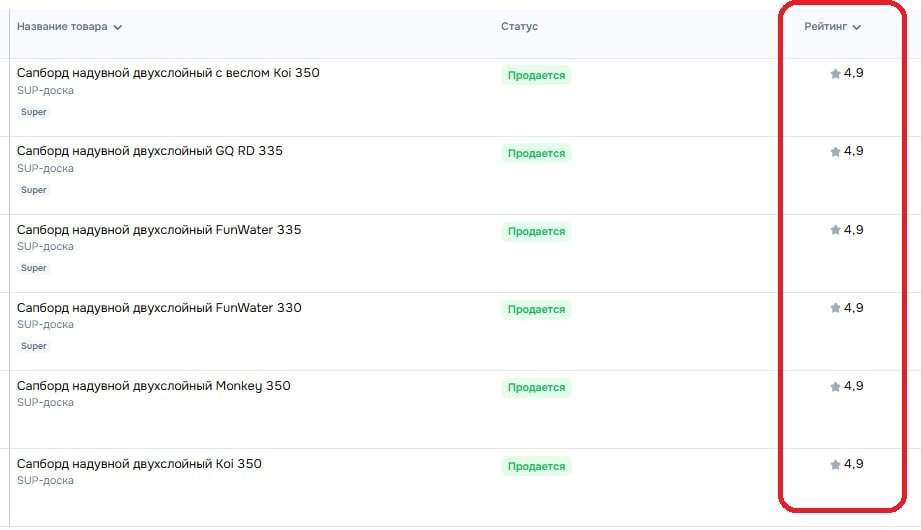Open product Сапборд надувной двухслойный Monkey 350
The width and height of the screenshot is (921, 530).
154,385
